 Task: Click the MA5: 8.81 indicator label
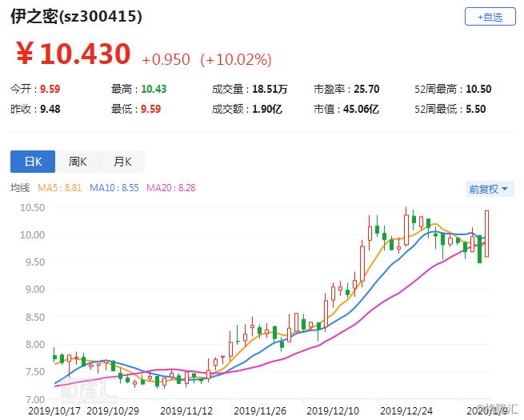[x=59, y=188]
